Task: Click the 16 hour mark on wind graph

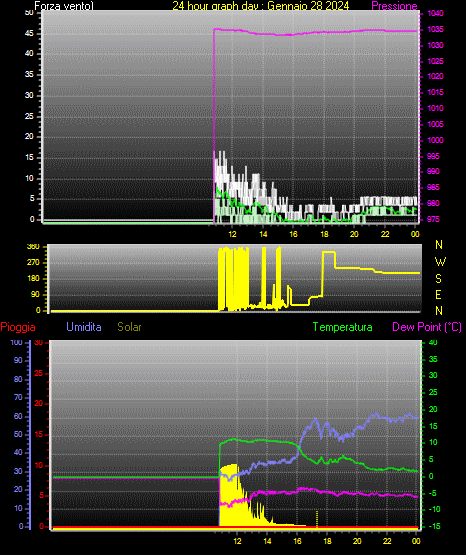Action: click(293, 234)
